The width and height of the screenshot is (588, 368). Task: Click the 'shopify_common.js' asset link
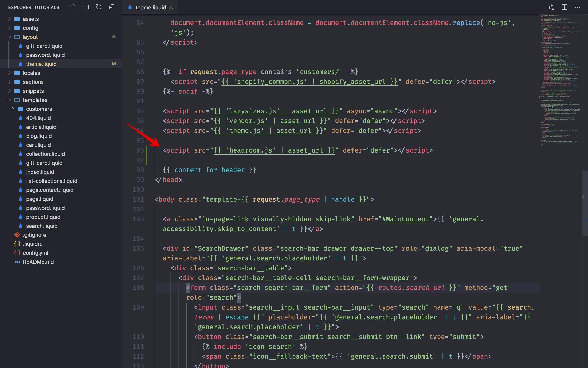tap(310, 82)
